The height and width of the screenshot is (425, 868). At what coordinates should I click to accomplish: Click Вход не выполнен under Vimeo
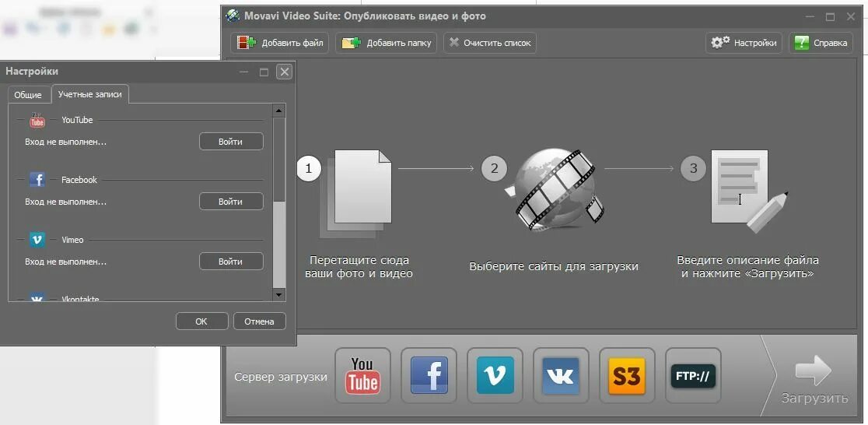[66, 262]
